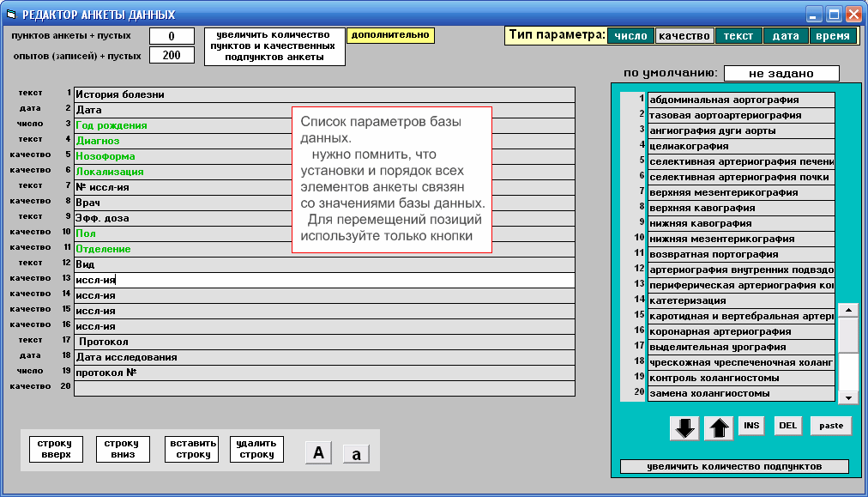
Task: Click the INS button for subitems
Action: coord(751,426)
